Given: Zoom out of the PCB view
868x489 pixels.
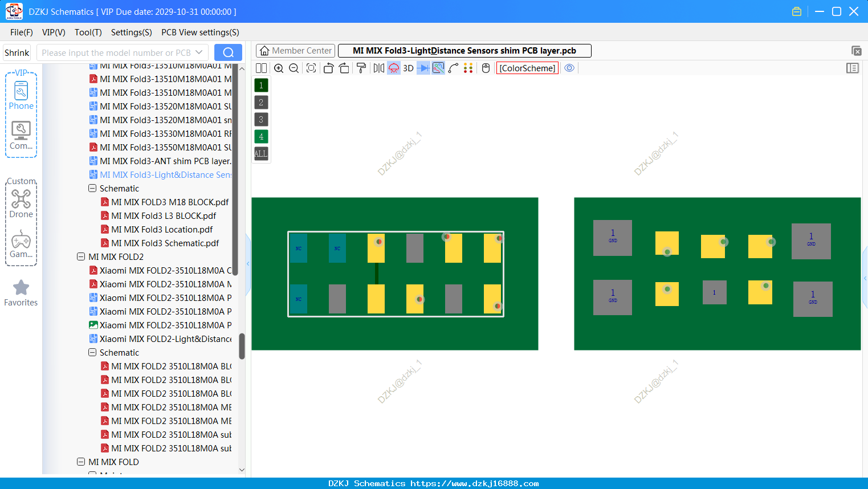Looking at the screenshot, I should click(294, 68).
